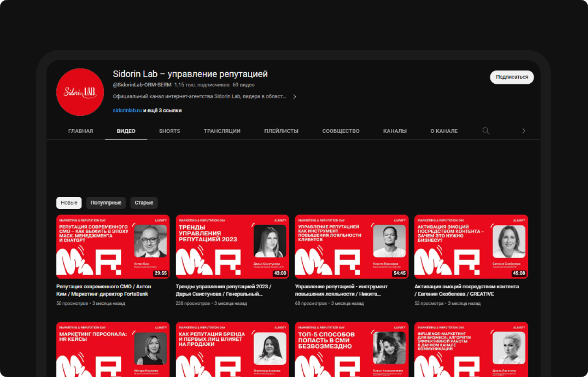This screenshot has height=377, width=588.
Task: Click the Подписаться subscribe button
Action: pyautogui.click(x=512, y=77)
